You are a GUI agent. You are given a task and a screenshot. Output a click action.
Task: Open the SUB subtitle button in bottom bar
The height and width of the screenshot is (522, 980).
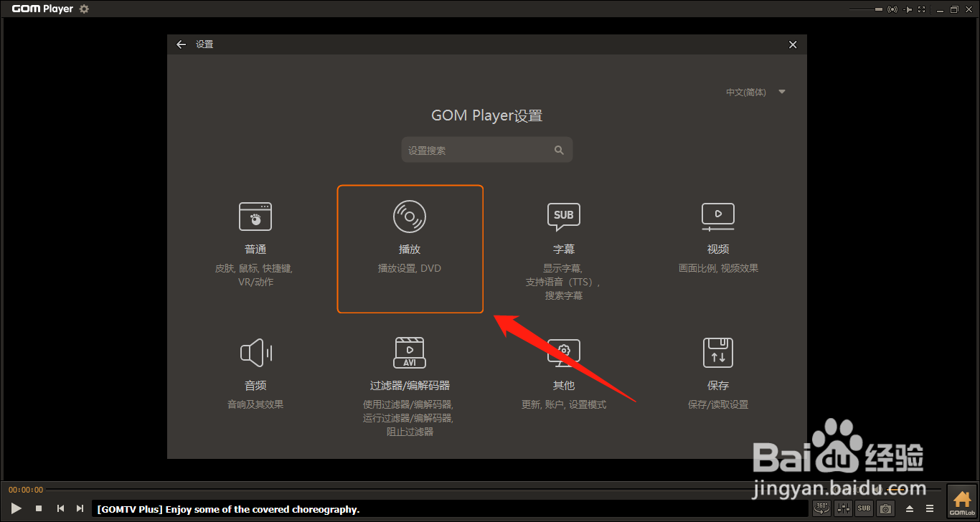pos(864,508)
